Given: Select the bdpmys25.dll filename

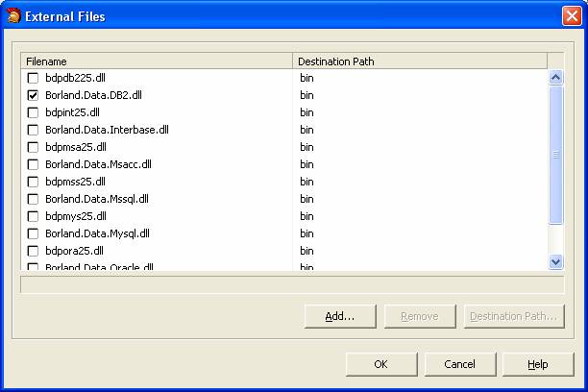Looking at the screenshot, I should pyautogui.click(x=76, y=216).
